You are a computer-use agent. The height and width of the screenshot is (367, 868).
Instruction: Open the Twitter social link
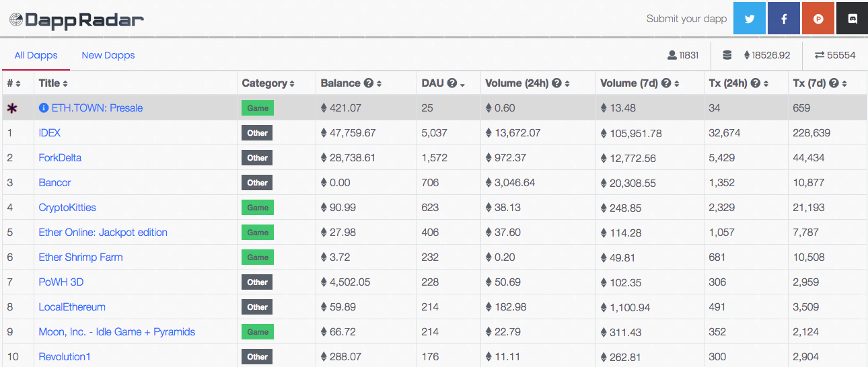(750, 19)
